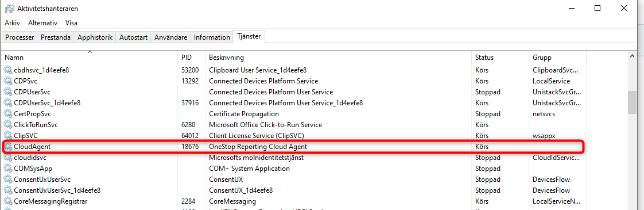Click the scrollbar up arrow
The image size is (644, 210).
coord(632,56)
